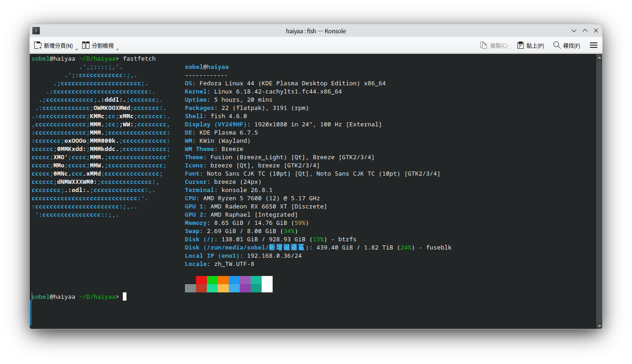Screen dimensions: 632x364
Task: Click the window title 'haiyaa : fish — Konsole'
Action: pyautogui.click(x=316, y=31)
